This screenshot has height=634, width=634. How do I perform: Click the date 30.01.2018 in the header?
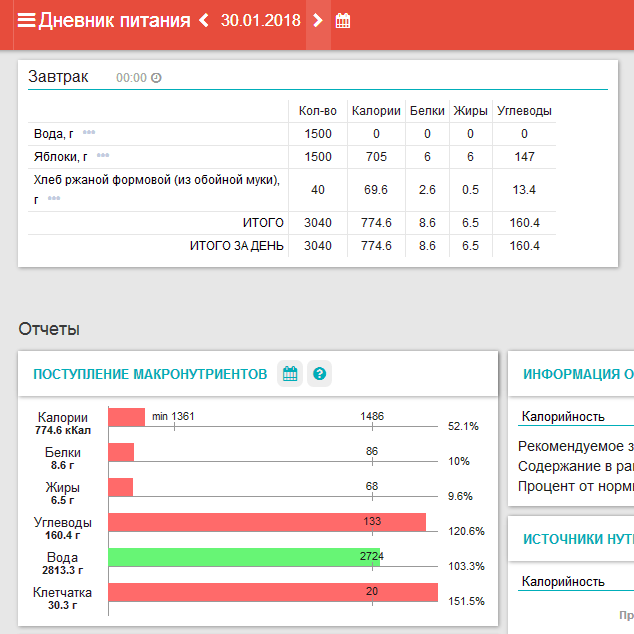(260, 21)
